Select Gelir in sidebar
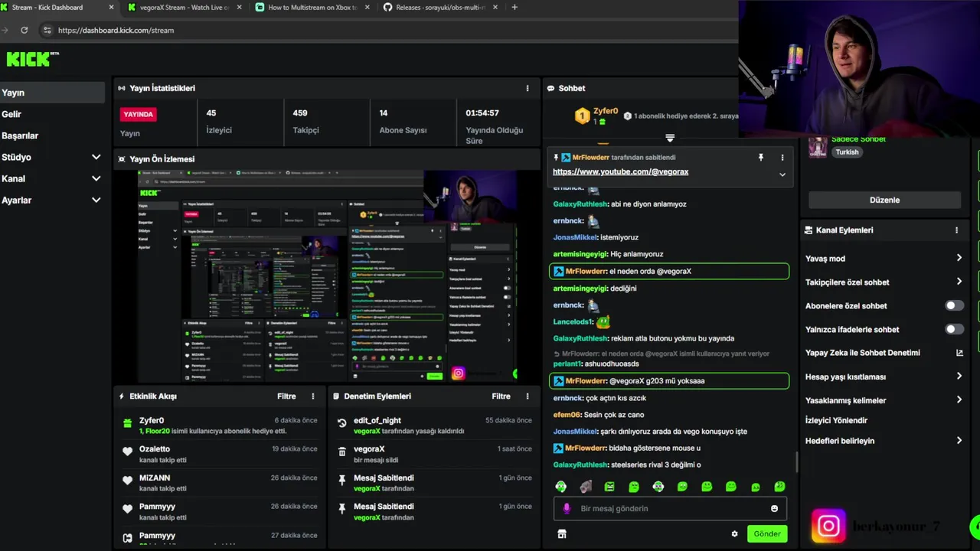Screen dimensions: 980x551 point(52,114)
